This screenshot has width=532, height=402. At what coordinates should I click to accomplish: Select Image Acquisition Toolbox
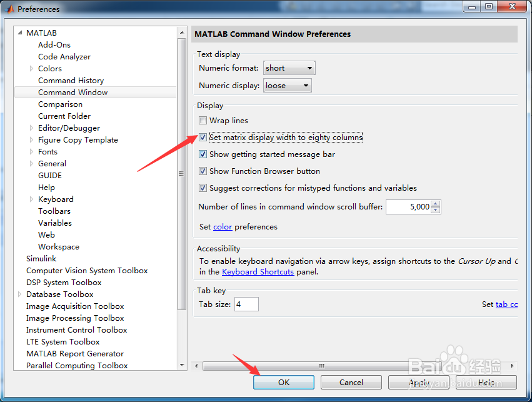tap(75, 306)
